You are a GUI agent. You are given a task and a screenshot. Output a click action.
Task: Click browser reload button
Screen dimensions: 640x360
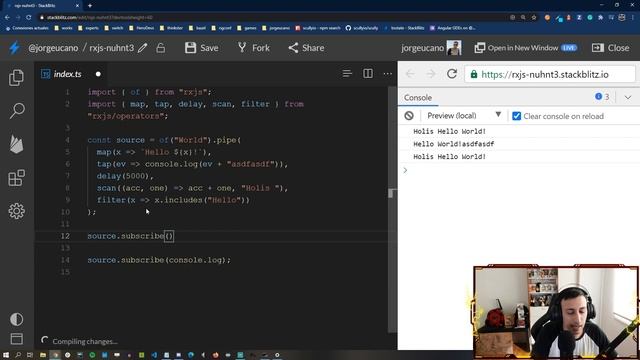pos(29,17)
